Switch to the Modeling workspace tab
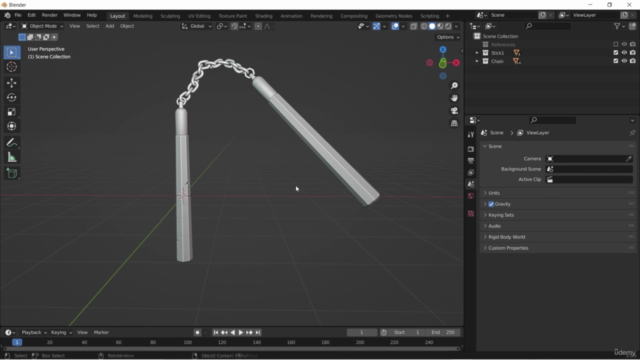The width and height of the screenshot is (640, 360). click(x=142, y=16)
